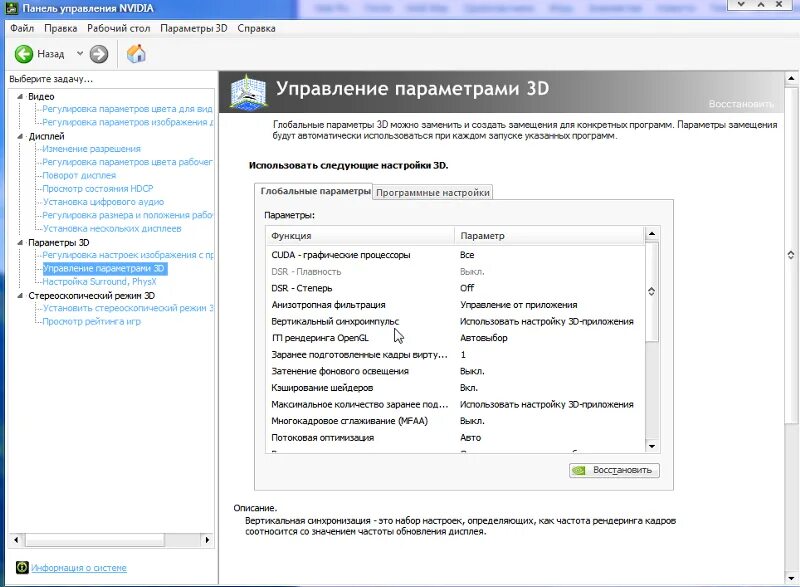Open Просмотр состояния HDCP
Image resolution: width=800 pixels, height=587 pixels.
click(97, 188)
